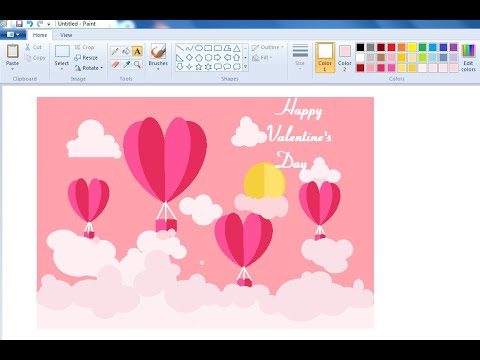Pick the Right arrow shape
This screenshot has width=480, height=360.
click(218, 57)
